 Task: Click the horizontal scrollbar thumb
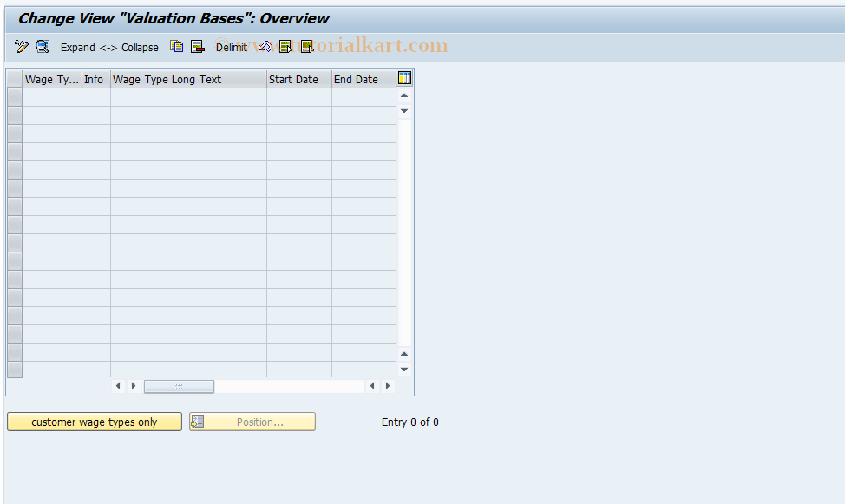179,387
